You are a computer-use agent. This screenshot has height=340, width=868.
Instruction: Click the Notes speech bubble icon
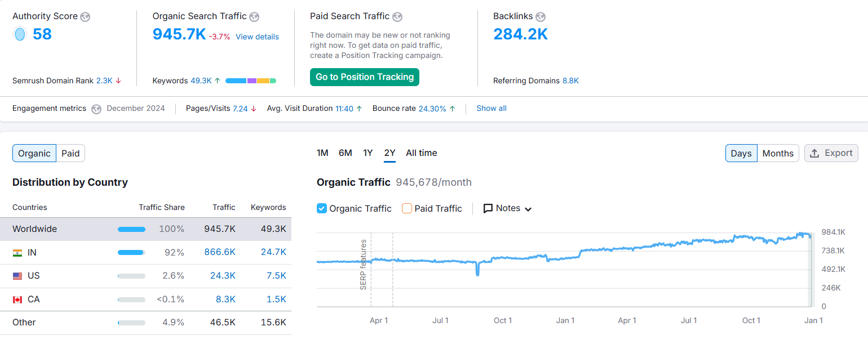tap(488, 208)
